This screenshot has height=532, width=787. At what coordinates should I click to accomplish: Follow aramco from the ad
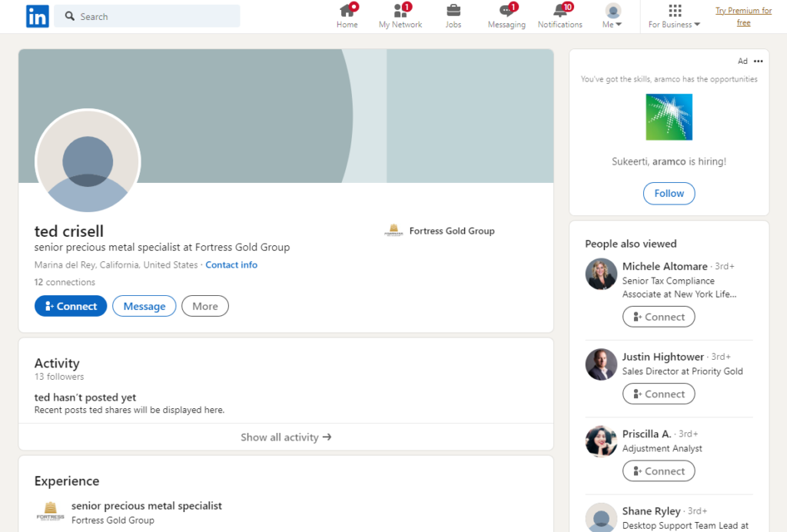point(669,194)
